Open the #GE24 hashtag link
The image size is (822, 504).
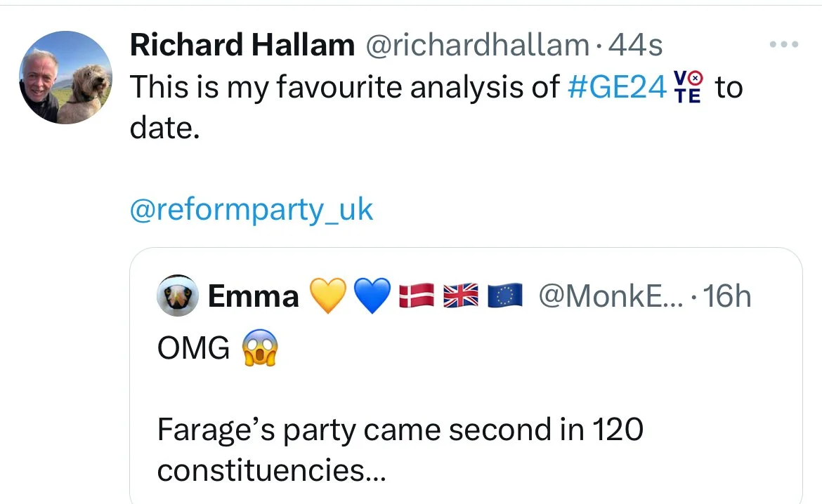[616, 88]
